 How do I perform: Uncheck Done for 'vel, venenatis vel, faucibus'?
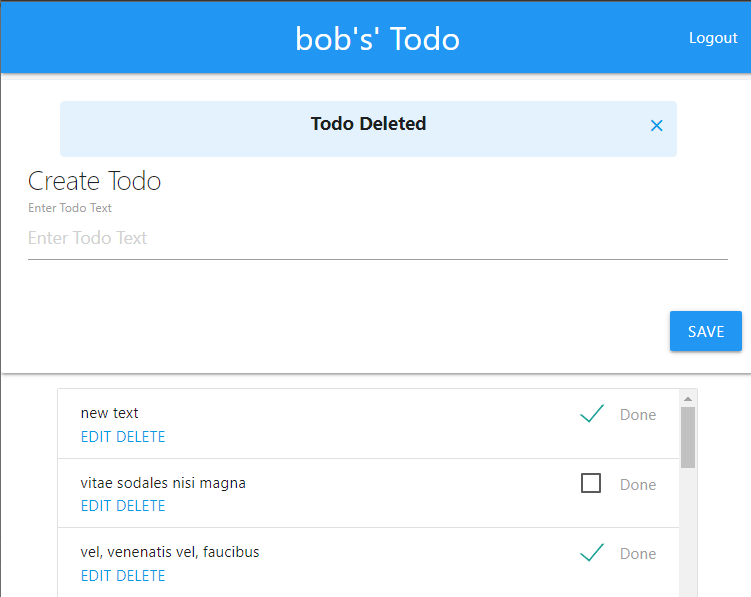pyautogui.click(x=592, y=553)
